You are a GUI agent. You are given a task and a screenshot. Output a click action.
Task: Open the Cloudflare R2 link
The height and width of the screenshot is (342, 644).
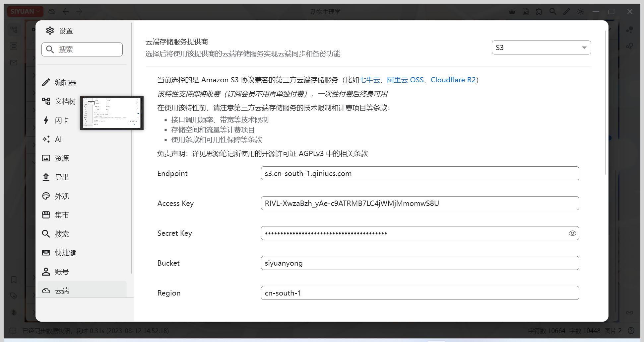click(453, 80)
